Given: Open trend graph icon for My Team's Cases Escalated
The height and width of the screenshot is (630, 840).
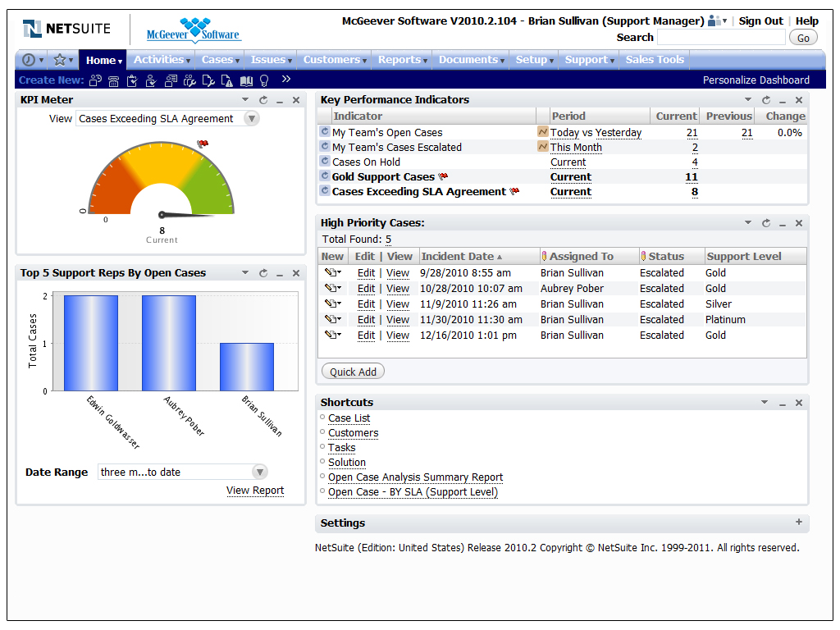Looking at the screenshot, I should pyautogui.click(x=542, y=147).
